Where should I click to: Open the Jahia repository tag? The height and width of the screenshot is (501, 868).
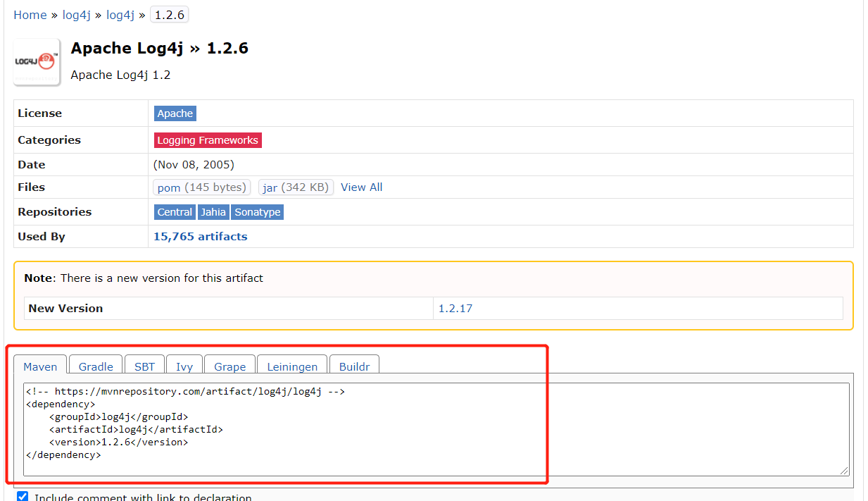pyautogui.click(x=213, y=212)
